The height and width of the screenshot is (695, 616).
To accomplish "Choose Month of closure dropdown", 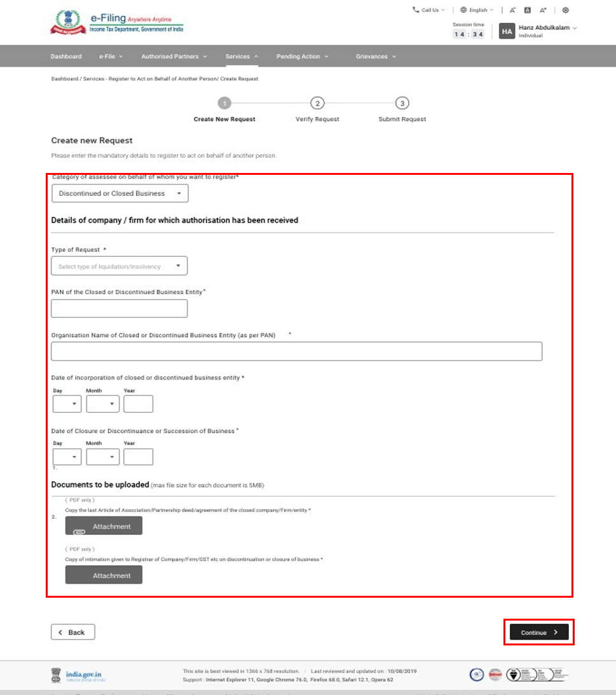I will tap(102, 457).
